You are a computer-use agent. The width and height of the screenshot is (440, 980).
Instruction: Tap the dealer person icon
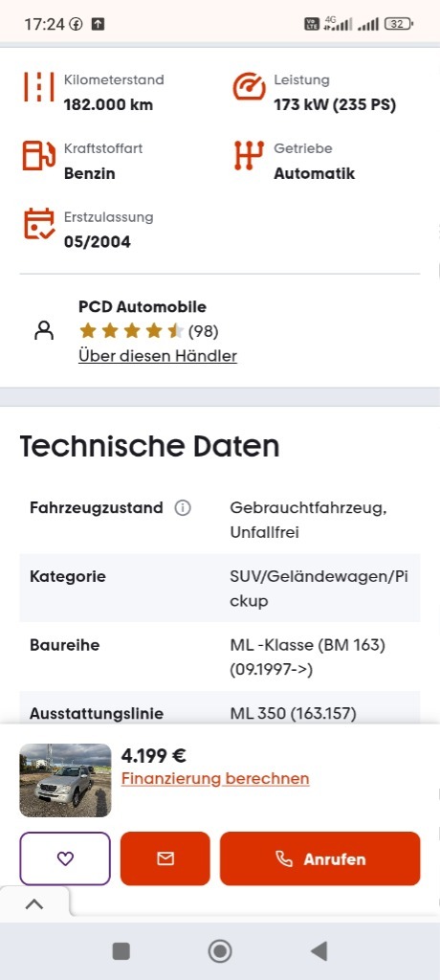click(44, 330)
